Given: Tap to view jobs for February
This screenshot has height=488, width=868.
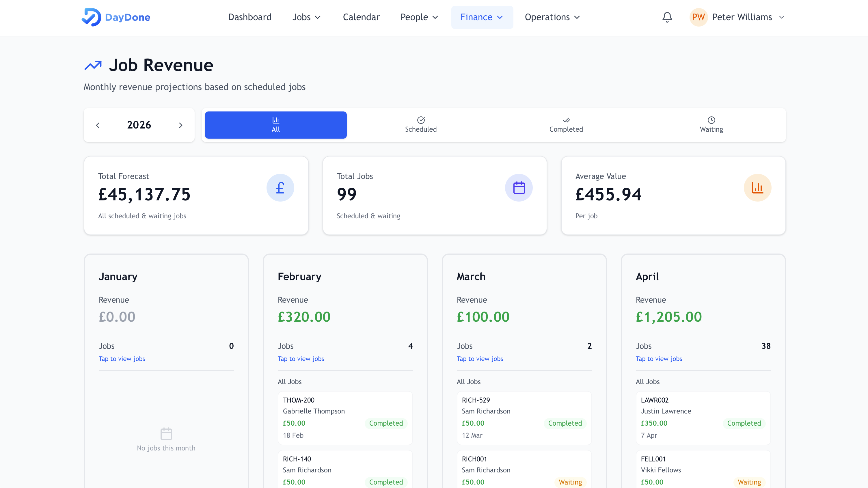Looking at the screenshot, I should coord(301,359).
